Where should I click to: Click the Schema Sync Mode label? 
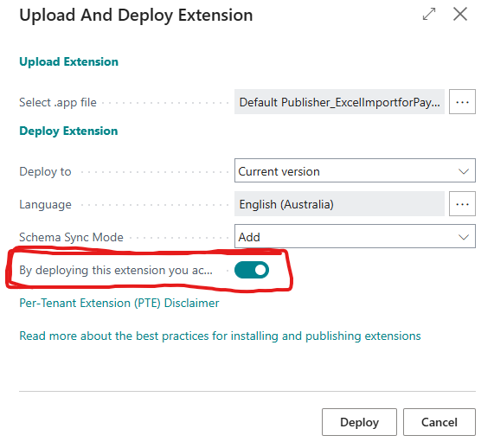pos(71,237)
